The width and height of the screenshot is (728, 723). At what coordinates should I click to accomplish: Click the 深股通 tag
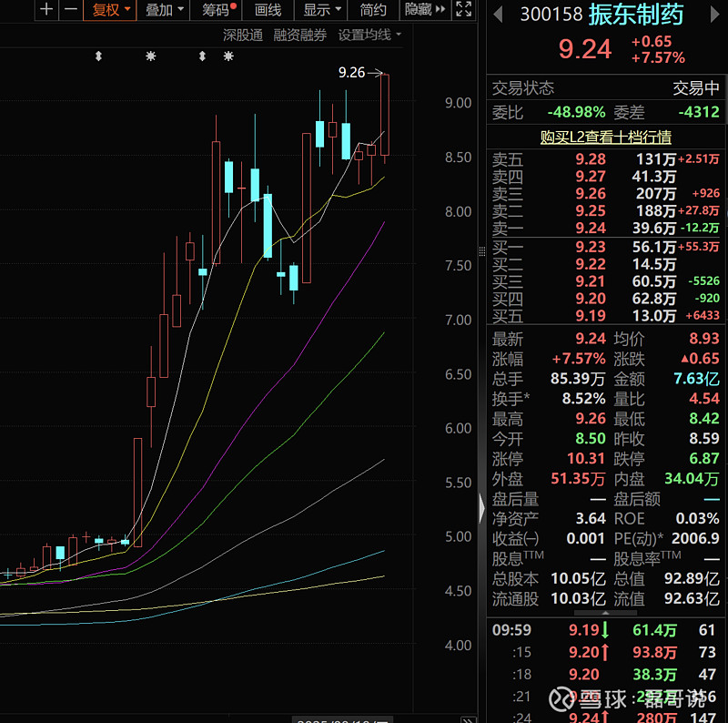point(243,35)
